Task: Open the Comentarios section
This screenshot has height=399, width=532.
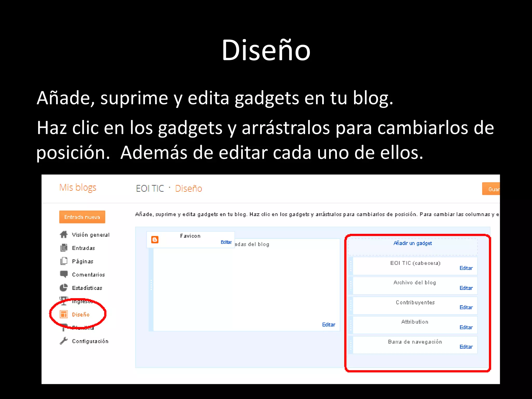Action: tap(89, 275)
